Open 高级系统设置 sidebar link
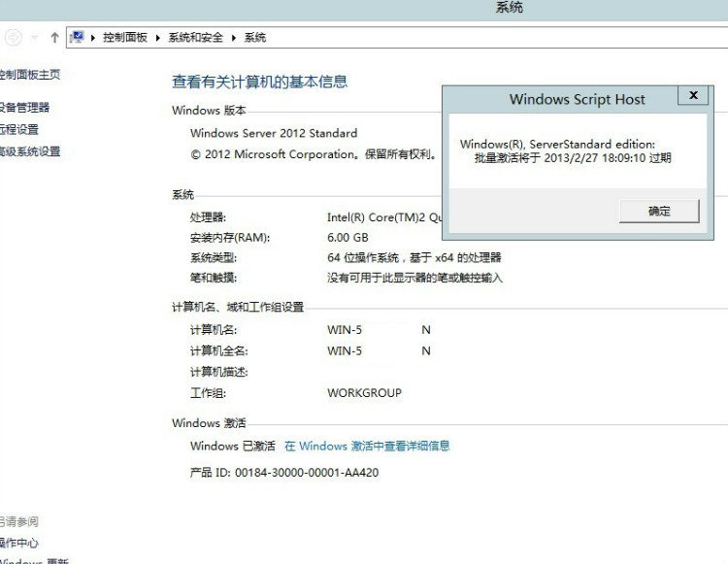The image size is (728, 564). (30, 151)
